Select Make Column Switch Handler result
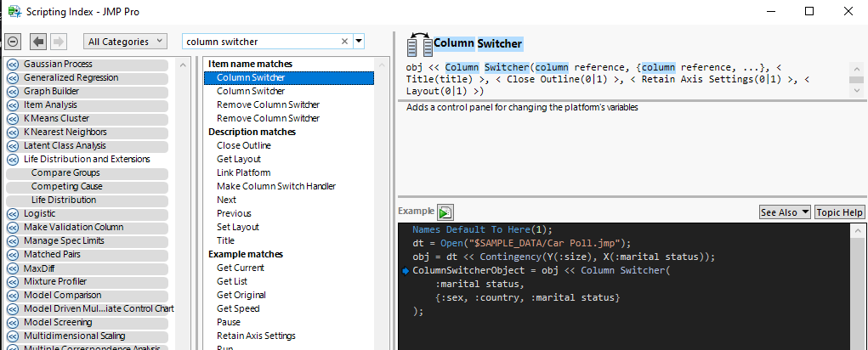This screenshot has width=868, height=350. click(x=275, y=186)
